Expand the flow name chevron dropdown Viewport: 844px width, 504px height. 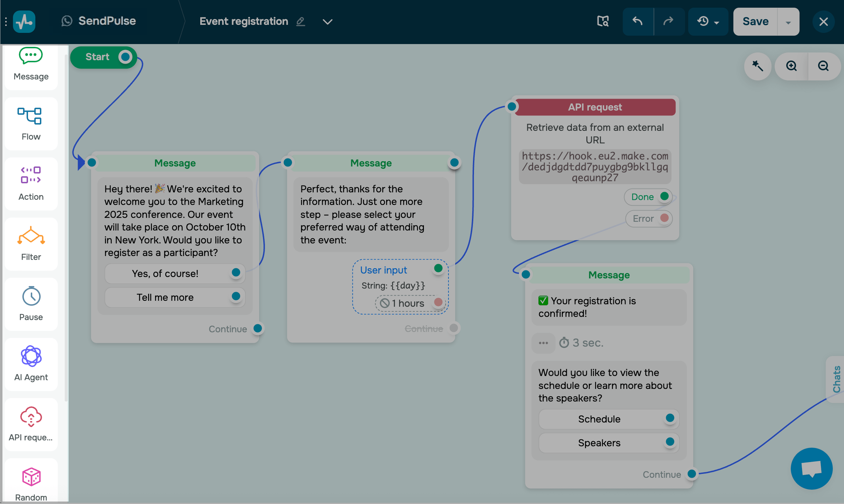(x=327, y=22)
